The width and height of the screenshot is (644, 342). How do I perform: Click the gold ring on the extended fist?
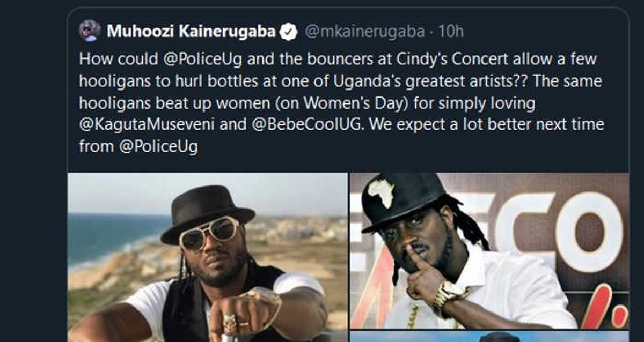(230, 322)
